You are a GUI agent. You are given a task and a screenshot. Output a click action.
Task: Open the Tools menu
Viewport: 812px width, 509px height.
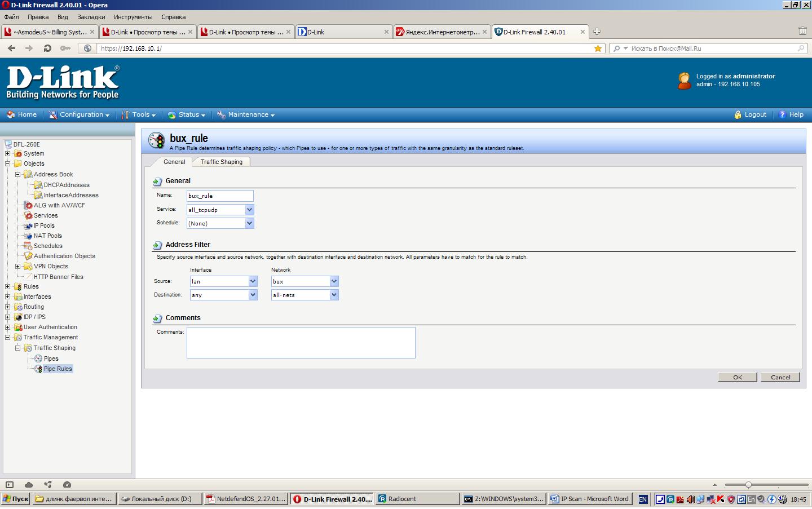(139, 114)
